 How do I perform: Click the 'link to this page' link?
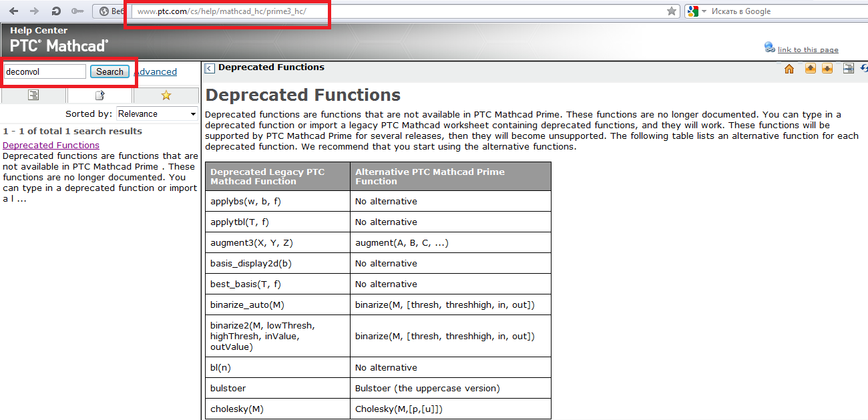point(808,49)
